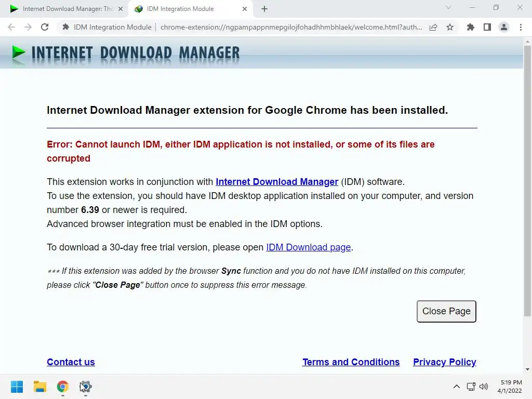The height and width of the screenshot is (399, 532).
Task: Click the Chrome icon in the taskbar
Action: pyautogui.click(x=63, y=387)
